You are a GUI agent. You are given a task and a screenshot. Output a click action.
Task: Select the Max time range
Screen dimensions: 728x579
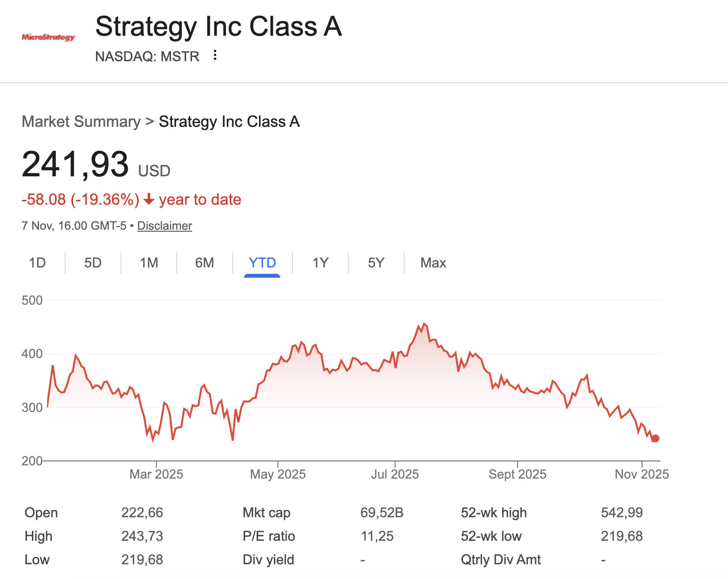click(x=433, y=263)
